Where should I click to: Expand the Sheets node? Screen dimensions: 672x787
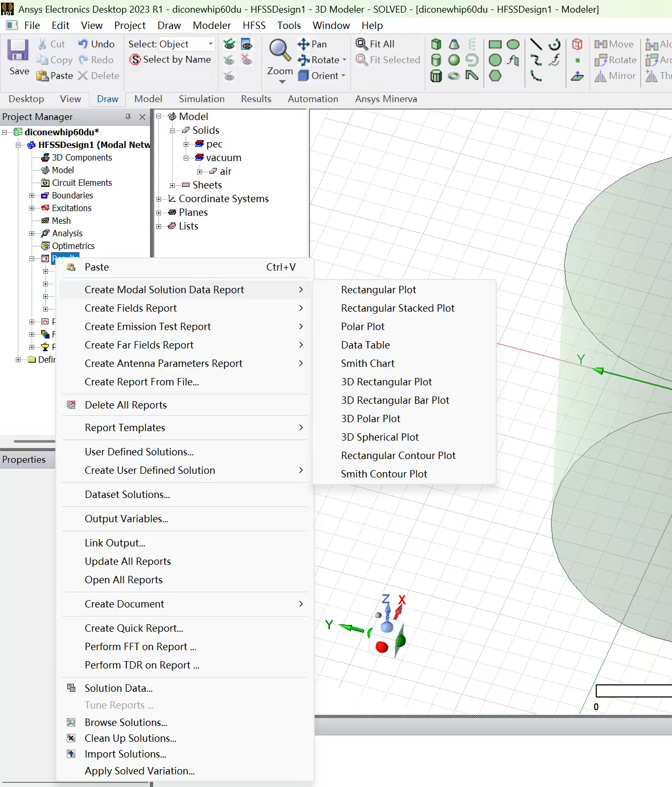[172, 185]
